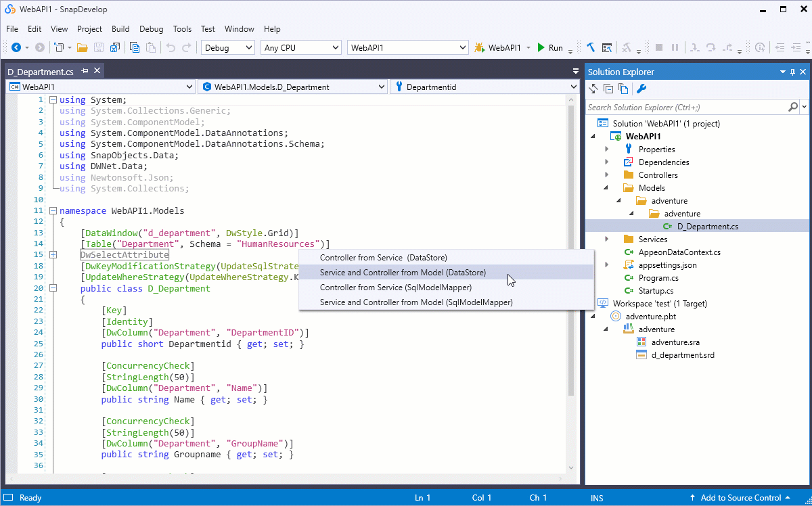This screenshot has height=506, width=812.
Task: Select Service and Controller from Model (SqlModelMapper)
Action: coord(447,302)
